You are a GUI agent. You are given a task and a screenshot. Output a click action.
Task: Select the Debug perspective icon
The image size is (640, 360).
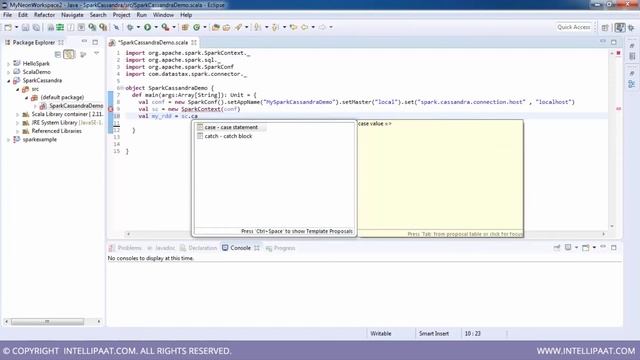[631, 27]
